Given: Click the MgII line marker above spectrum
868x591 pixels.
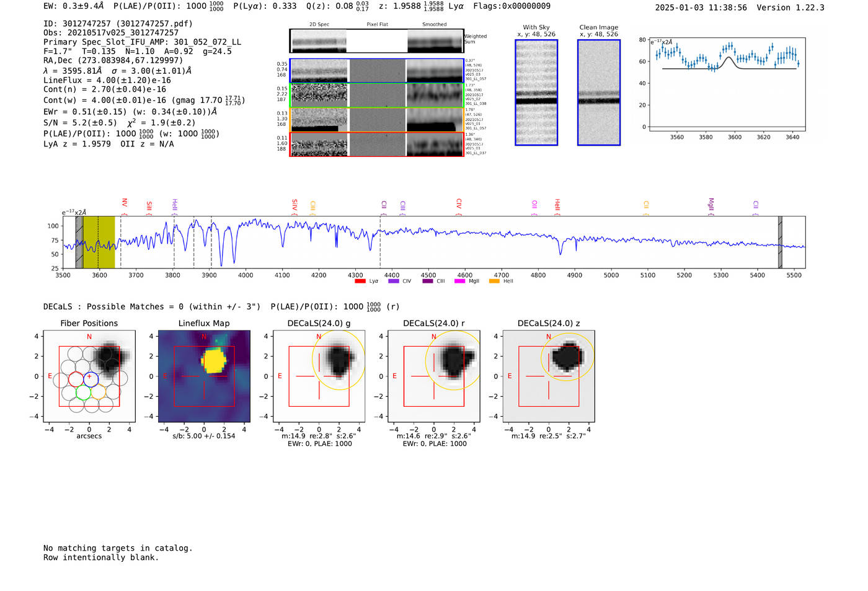Looking at the screenshot, I should click(711, 205).
